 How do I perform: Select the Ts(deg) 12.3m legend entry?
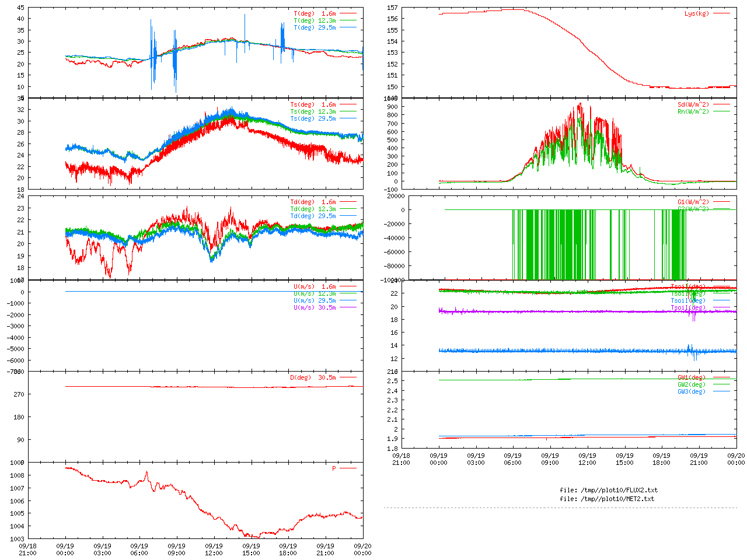pyautogui.click(x=313, y=111)
